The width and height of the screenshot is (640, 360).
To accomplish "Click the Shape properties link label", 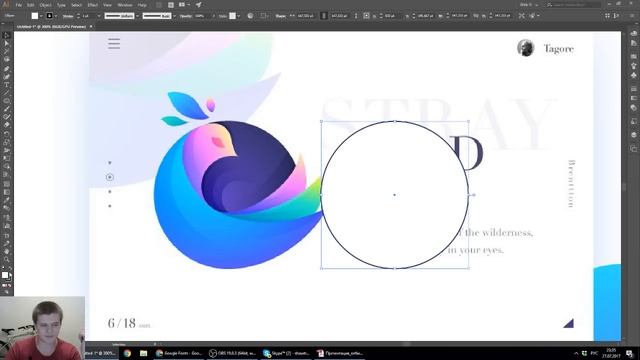I will pyautogui.click(x=280, y=16).
